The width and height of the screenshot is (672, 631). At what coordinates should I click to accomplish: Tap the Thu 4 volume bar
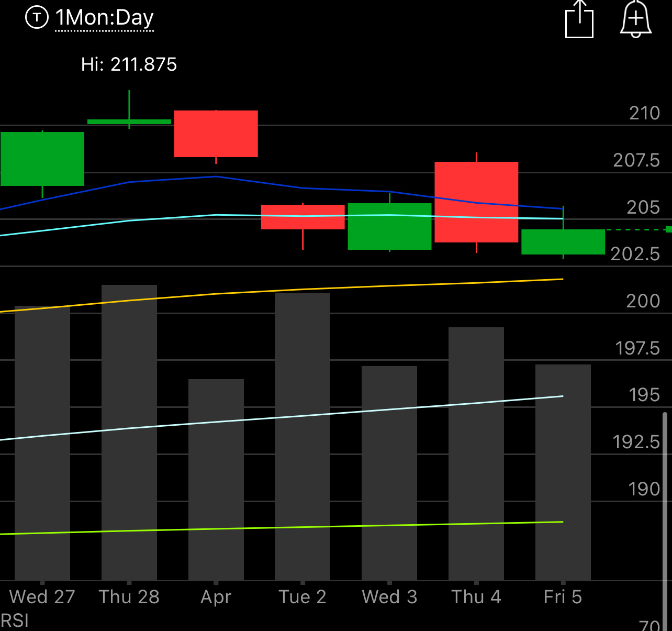pos(476,453)
